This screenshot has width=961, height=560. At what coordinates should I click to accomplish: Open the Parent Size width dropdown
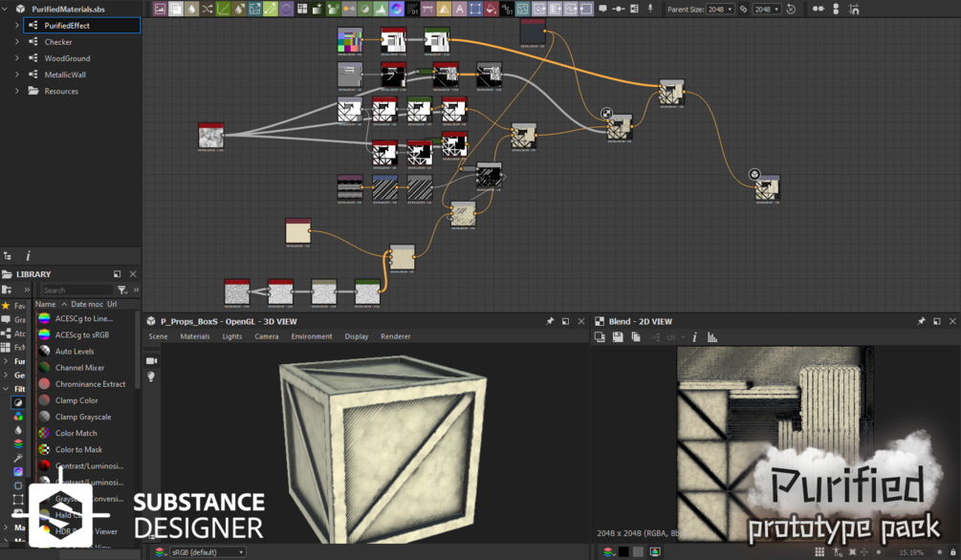point(719,10)
